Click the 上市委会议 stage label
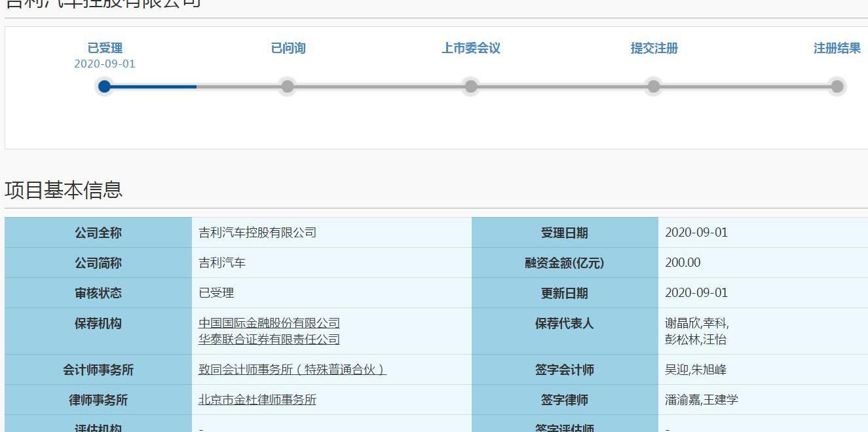Screen dimensions: 868x432 pyautogui.click(x=471, y=48)
